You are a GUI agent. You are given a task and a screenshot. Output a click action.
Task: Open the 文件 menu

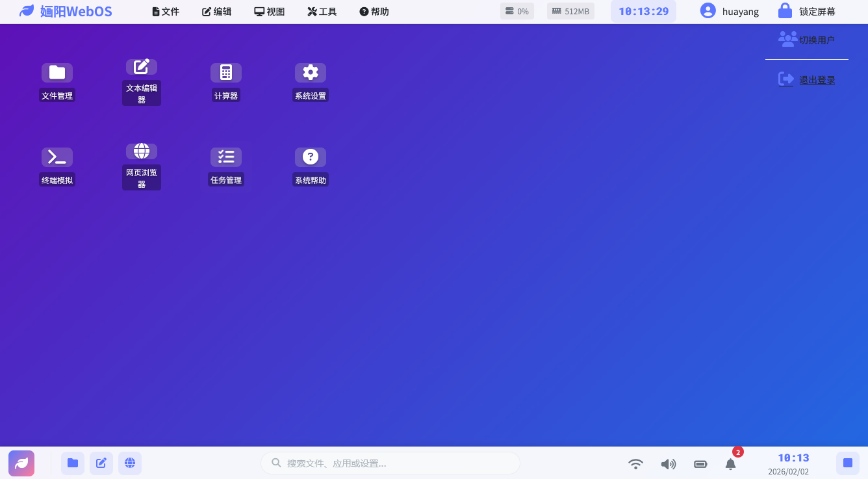165,11
